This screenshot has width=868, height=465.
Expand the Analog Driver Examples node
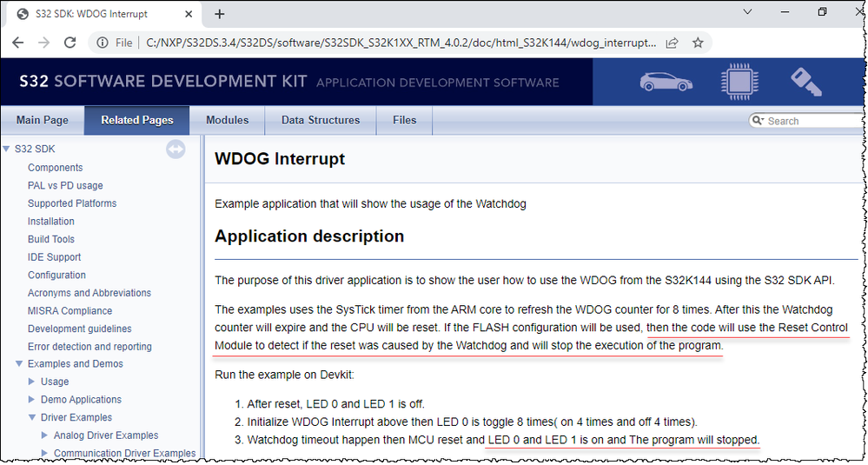[45, 435]
